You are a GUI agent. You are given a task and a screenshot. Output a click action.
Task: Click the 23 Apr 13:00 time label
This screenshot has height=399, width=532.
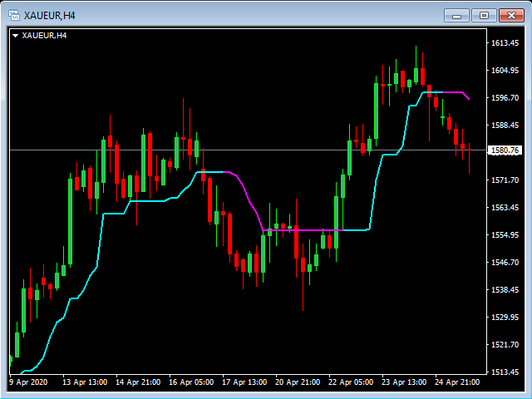(404, 382)
